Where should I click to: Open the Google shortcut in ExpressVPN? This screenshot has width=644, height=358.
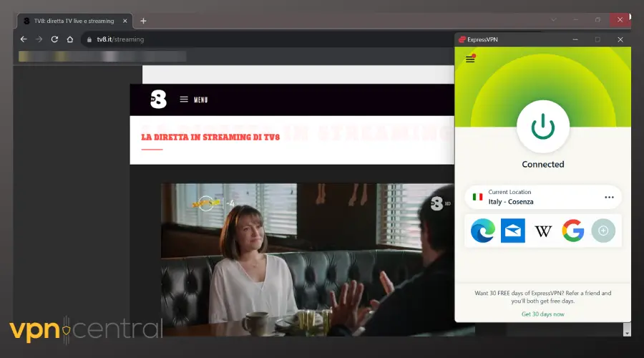pos(573,231)
